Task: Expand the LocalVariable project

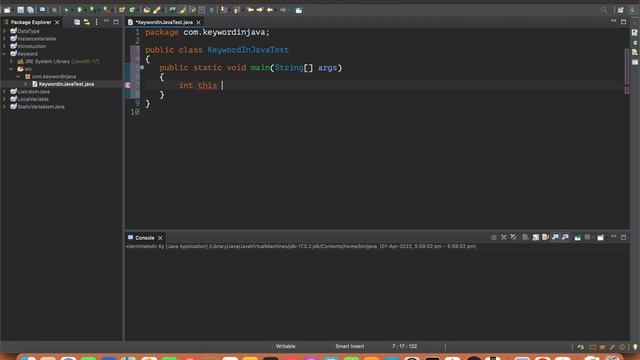Action: pos(4,99)
